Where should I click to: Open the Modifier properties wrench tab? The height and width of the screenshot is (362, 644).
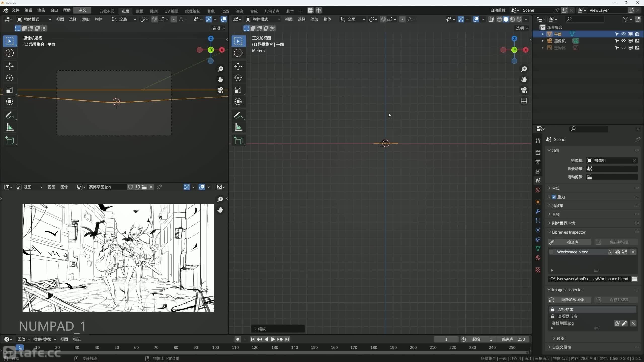click(x=538, y=211)
